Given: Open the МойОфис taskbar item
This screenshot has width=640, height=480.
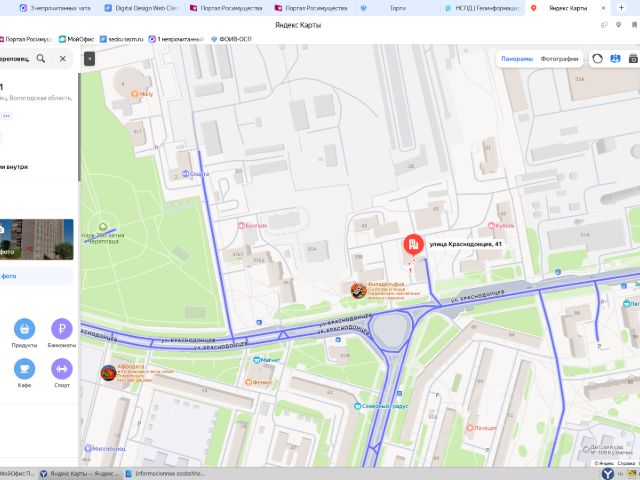Looking at the screenshot, I should 18,473.
